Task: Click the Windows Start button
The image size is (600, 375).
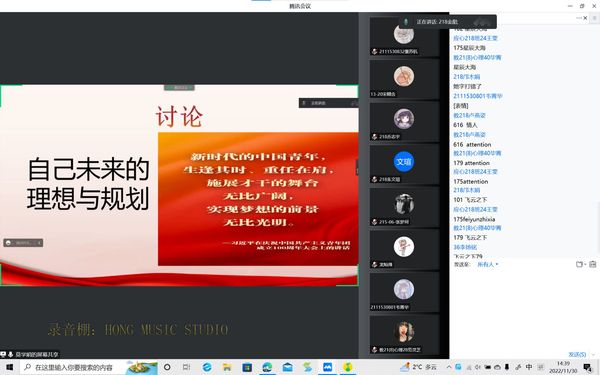Action: coord(9,367)
